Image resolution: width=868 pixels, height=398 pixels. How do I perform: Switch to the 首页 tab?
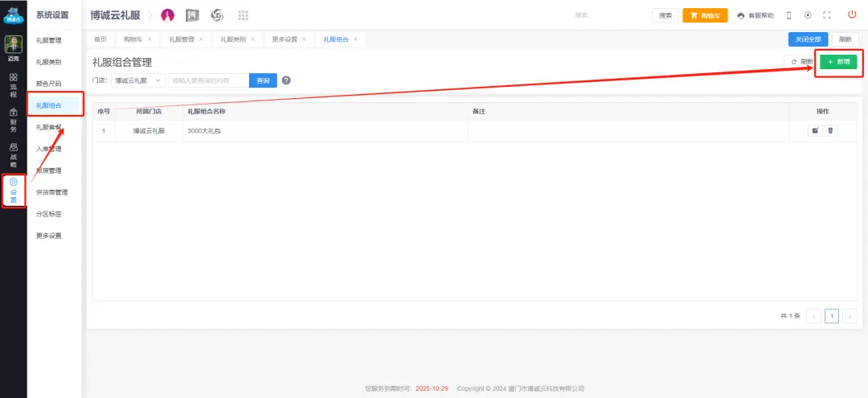pyautogui.click(x=100, y=39)
